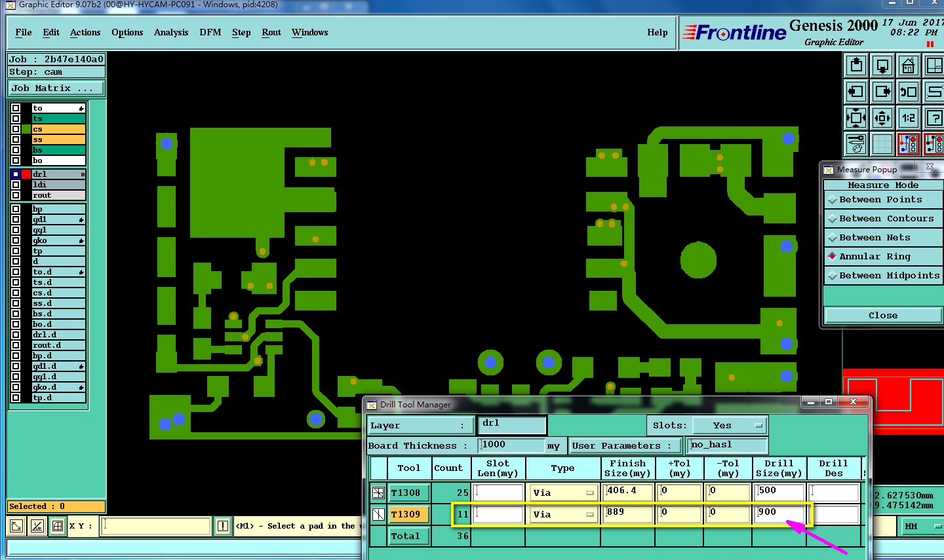Click Close in the Measure Popup
The width and height of the screenshot is (944, 560).
[883, 316]
